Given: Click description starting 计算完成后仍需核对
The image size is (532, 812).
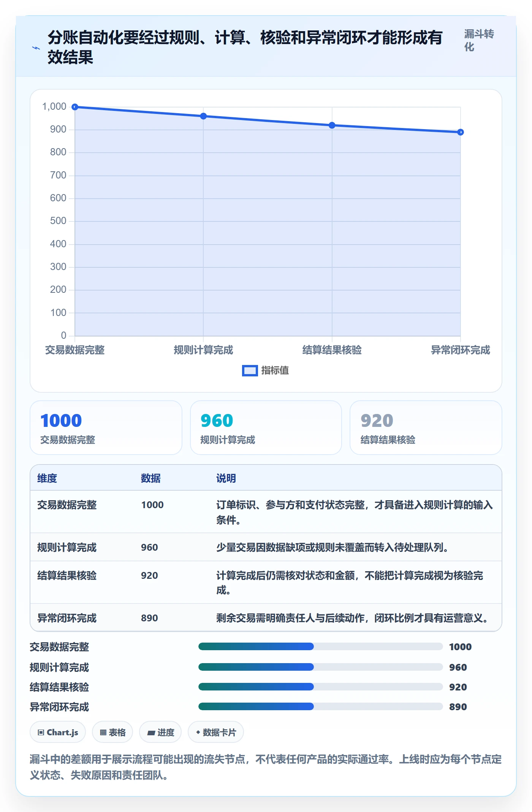Looking at the screenshot, I should click(x=350, y=583).
